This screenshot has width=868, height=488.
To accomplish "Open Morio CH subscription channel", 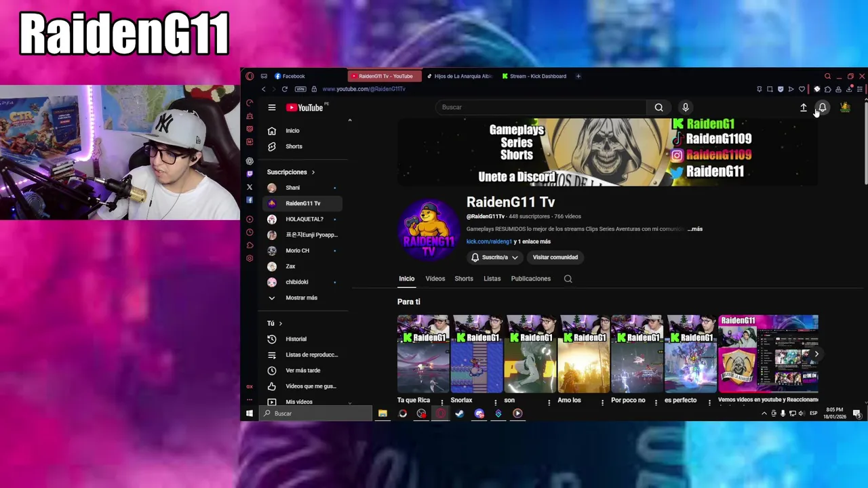I will pos(302,251).
